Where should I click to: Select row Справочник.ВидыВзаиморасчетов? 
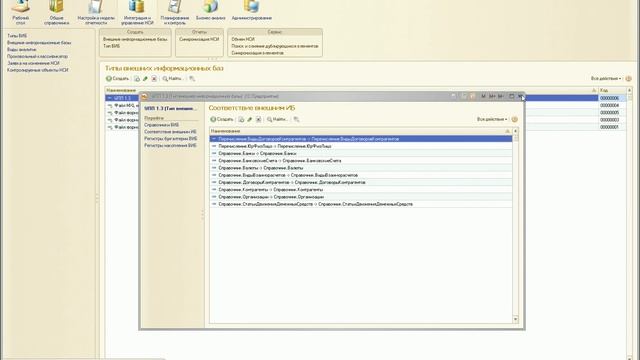click(361, 175)
